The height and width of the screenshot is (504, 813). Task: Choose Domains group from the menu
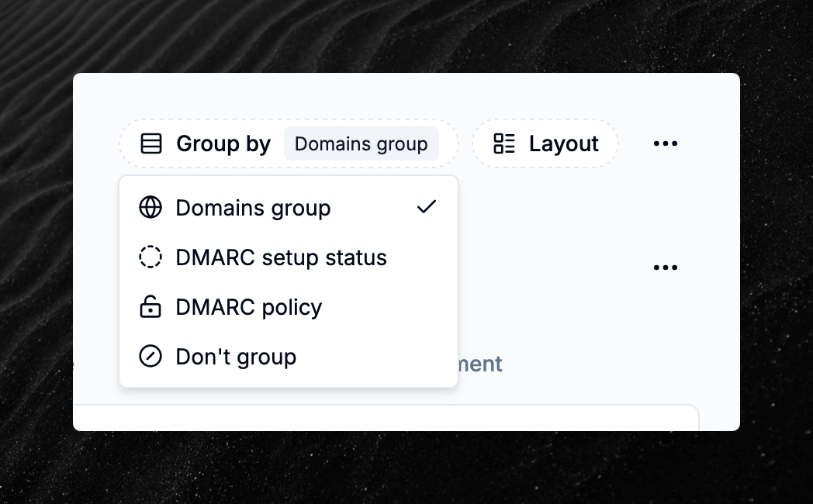(253, 207)
